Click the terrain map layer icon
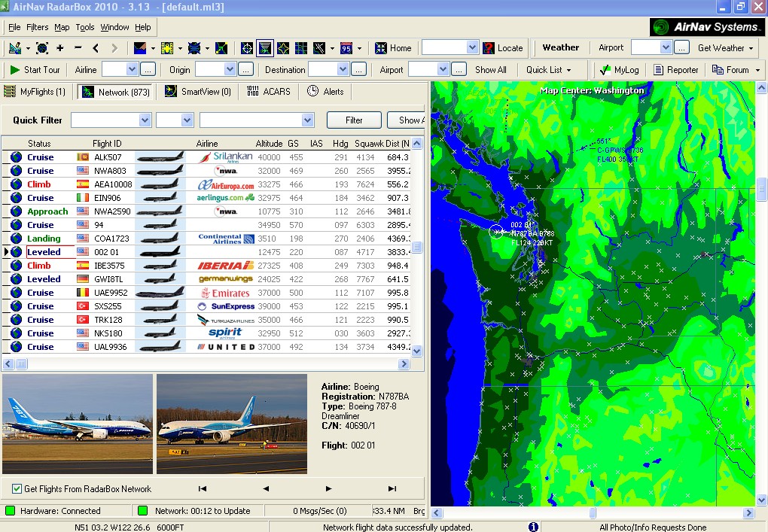Image resolution: width=768 pixels, height=532 pixels. pyautogui.click(x=140, y=48)
